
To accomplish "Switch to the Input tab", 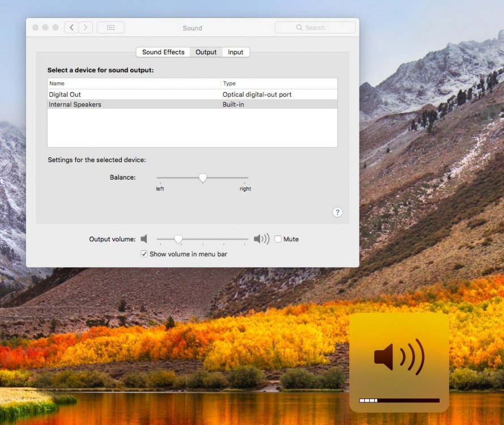I will click(236, 52).
